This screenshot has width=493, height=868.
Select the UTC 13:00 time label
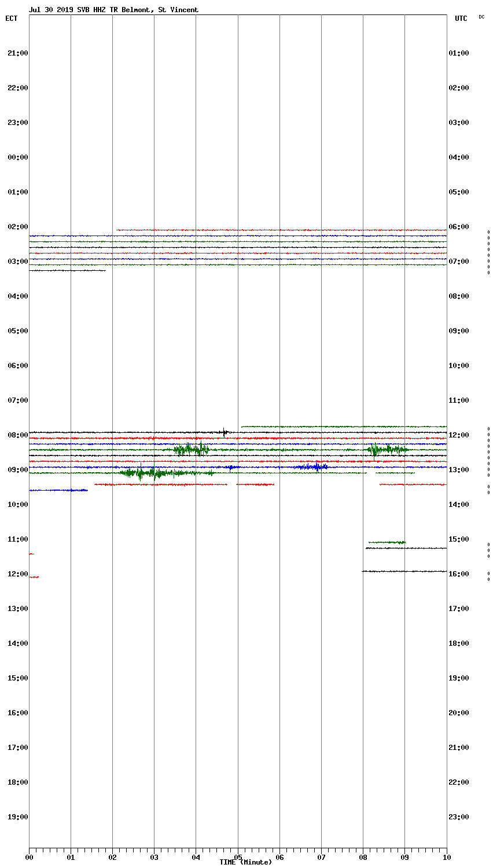(459, 470)
